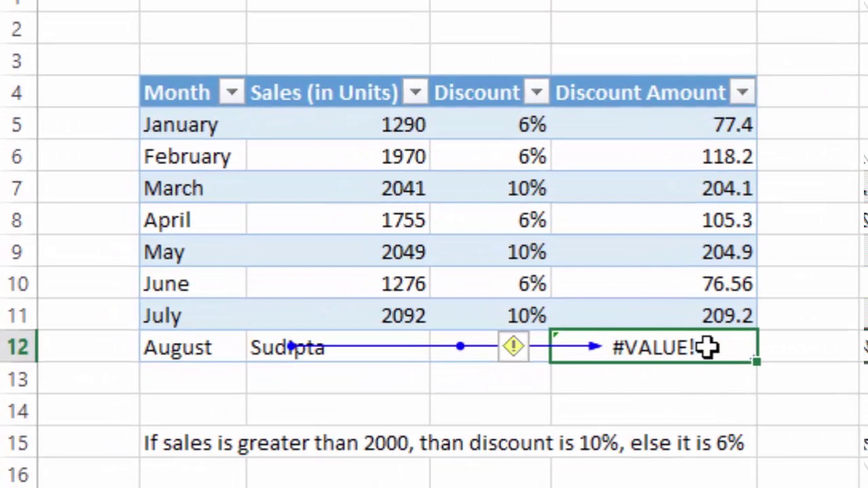Click the yellow error warning icon

(513, 347)
